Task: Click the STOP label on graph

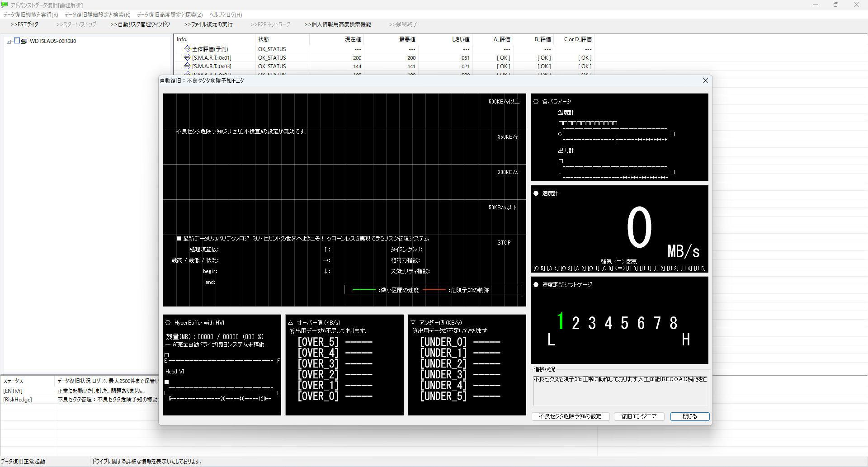Action: [x=504, y=243]
